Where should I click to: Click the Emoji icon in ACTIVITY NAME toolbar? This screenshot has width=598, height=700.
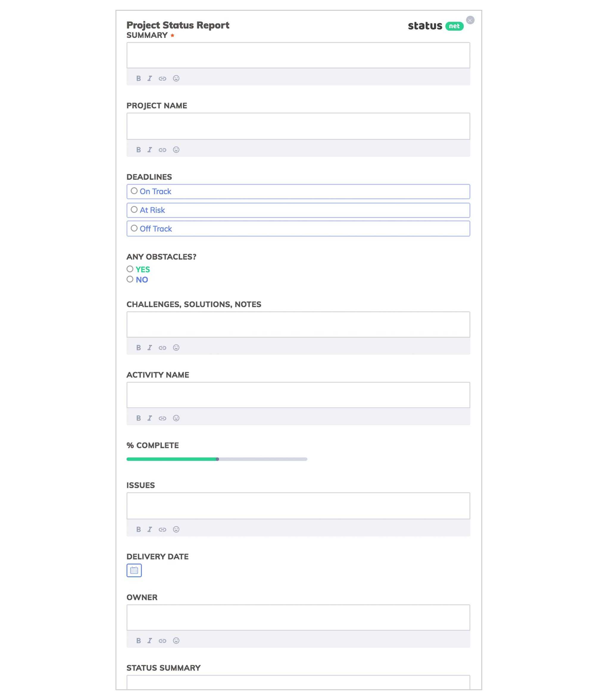[x=176, y=418]
